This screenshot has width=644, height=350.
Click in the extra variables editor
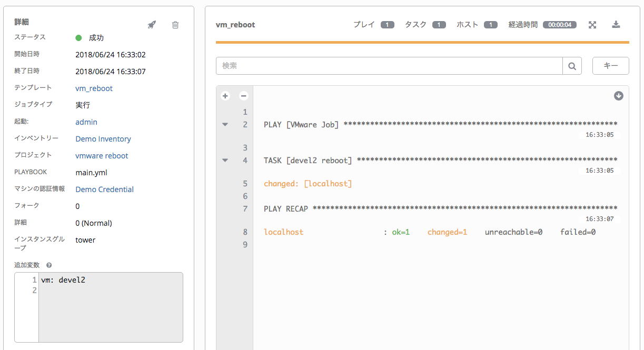click(x=111, y=307)
